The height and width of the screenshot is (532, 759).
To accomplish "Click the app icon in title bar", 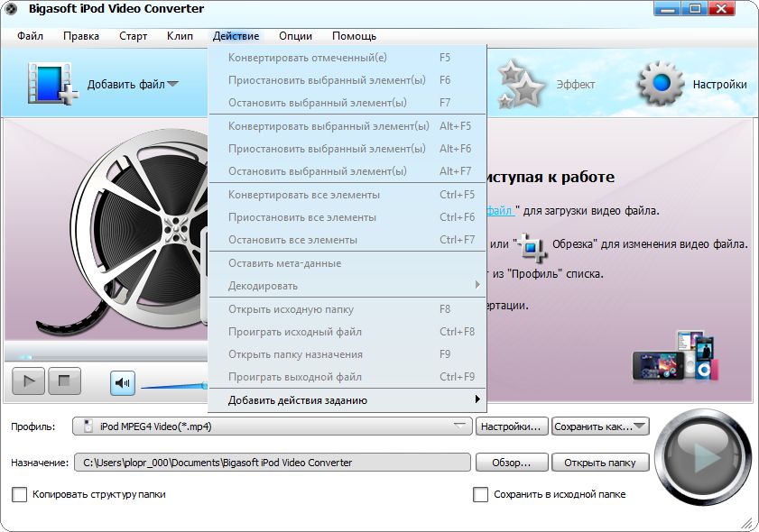I will tap(11, 9).
